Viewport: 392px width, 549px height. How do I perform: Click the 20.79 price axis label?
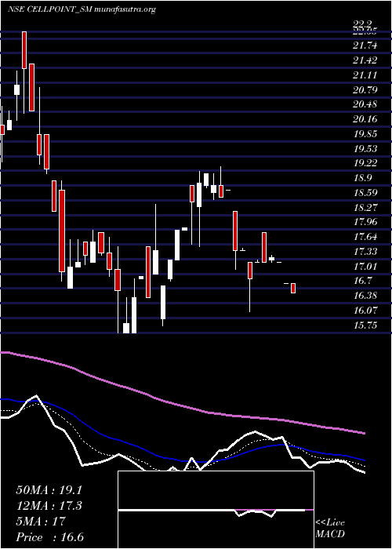point(365,89)
